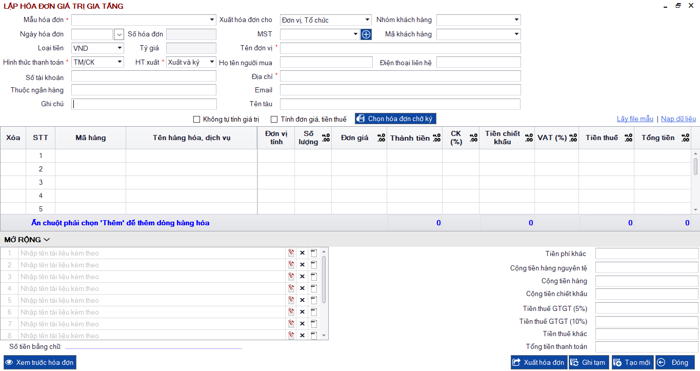The width and height of the screenshot is (700, 371).
Task: Click the Chọn hóa đơn chờ ký button
Action: [x=395, y=119]
